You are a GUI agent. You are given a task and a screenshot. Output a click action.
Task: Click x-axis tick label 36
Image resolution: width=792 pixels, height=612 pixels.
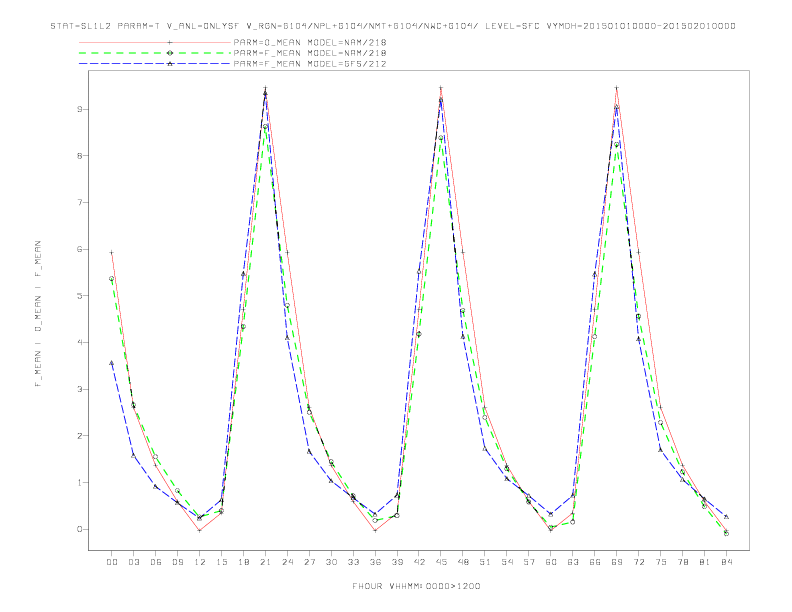375,562
